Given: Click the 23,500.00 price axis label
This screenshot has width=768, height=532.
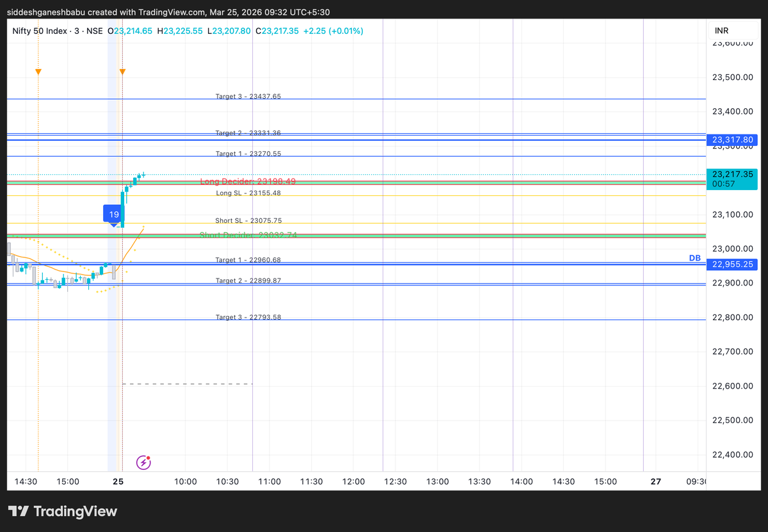Looking at the screenshot, I should coord(732,77).
